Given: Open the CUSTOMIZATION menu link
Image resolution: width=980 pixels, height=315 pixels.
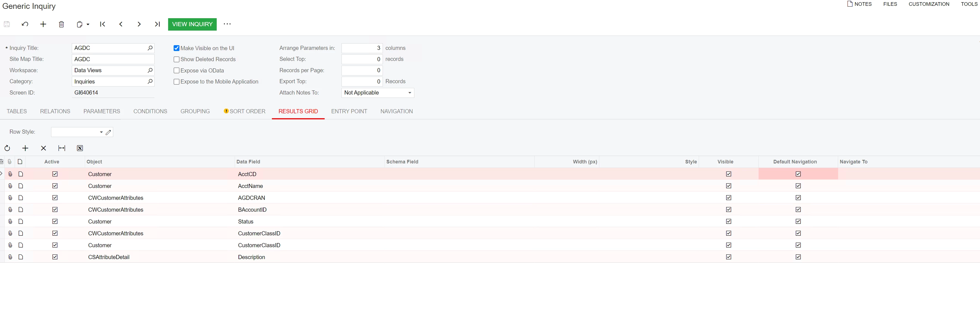Looking at the screenshot, I should pyautogui.click(x=929, y=4).
